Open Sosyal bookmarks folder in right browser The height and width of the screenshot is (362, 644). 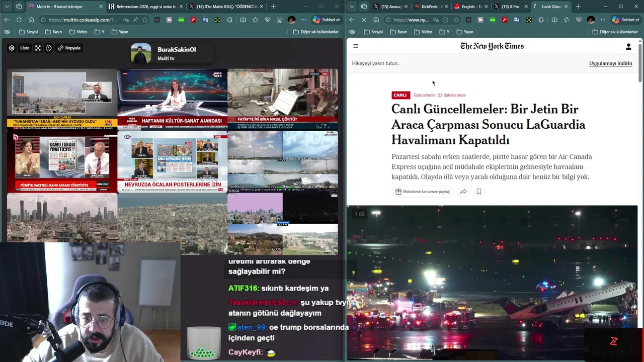[373, 32]
